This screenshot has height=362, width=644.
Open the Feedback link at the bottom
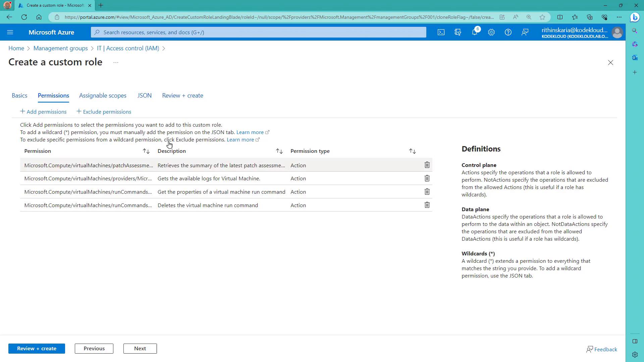pyautogui.click(x=602, y=349)
